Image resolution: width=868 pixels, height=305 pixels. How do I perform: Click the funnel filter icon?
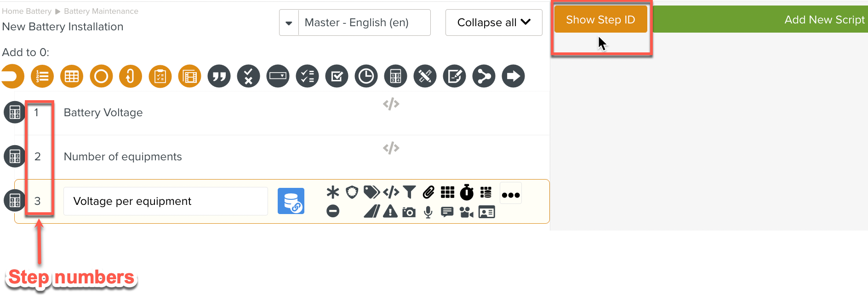click(409, 192)
